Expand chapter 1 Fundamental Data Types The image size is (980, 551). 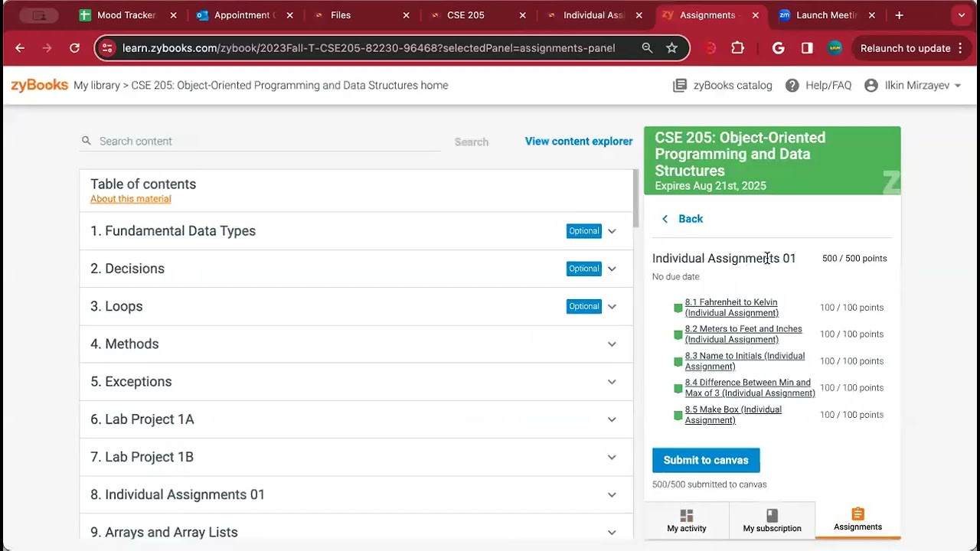tap(612, 231)
